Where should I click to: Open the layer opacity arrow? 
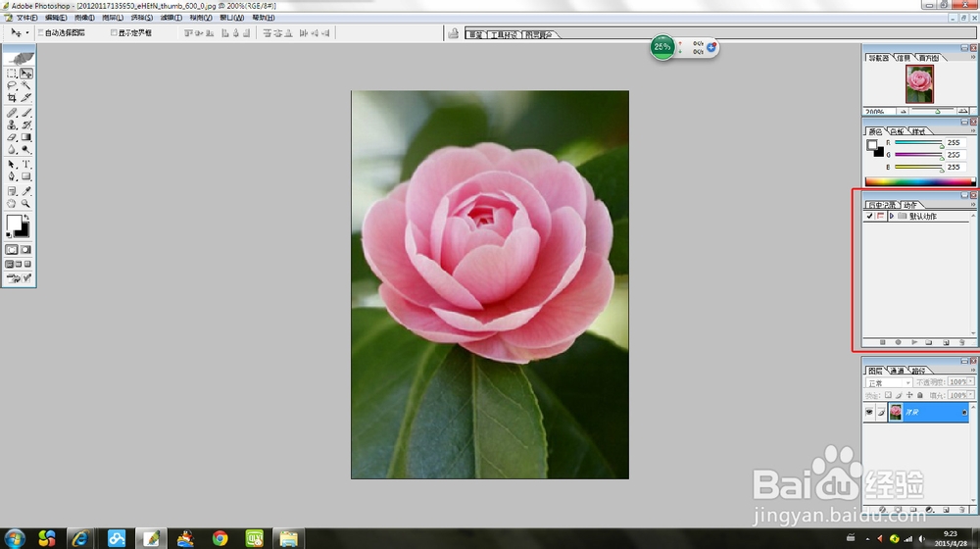point(970,381)
